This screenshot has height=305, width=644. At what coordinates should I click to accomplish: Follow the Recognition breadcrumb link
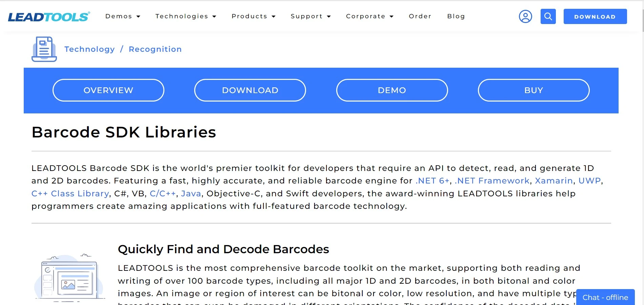click(155, 49)
